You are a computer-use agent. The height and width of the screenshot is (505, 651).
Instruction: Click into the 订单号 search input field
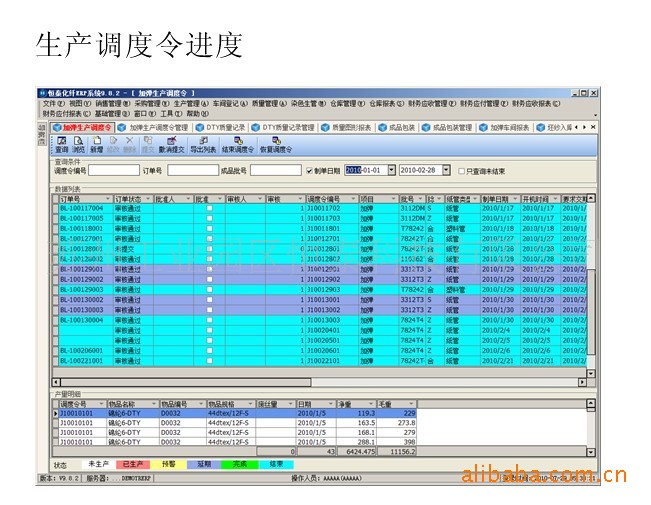190,171
